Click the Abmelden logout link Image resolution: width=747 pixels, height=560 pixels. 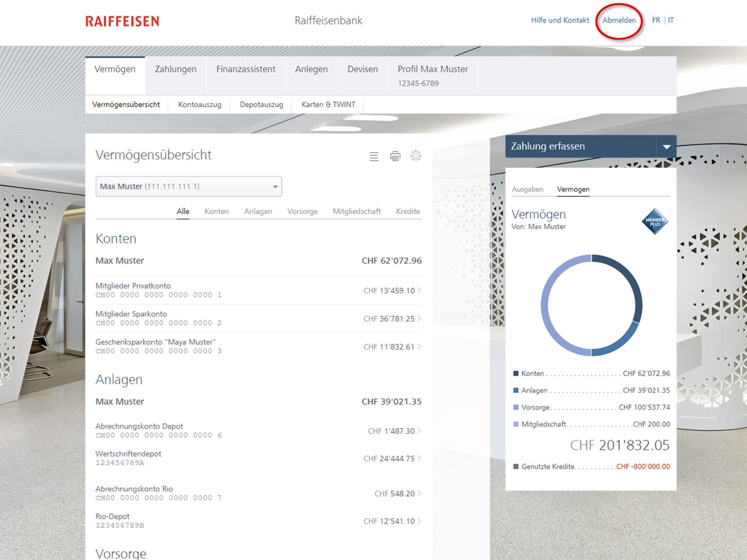pyautogui.click(x=619, y=20)
